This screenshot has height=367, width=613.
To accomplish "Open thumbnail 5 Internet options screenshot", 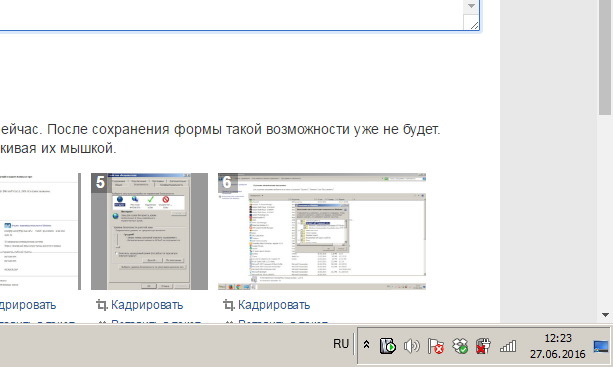I will [x=149, y=231].
